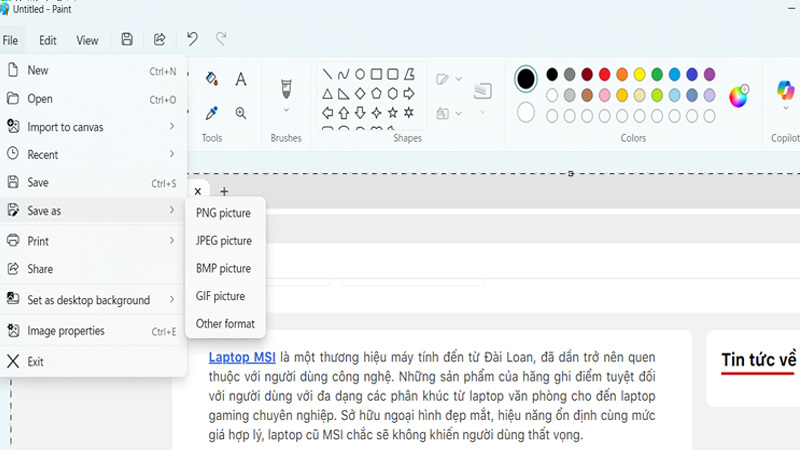
Task: Exit Paint from the File menu
Action: 92,362
